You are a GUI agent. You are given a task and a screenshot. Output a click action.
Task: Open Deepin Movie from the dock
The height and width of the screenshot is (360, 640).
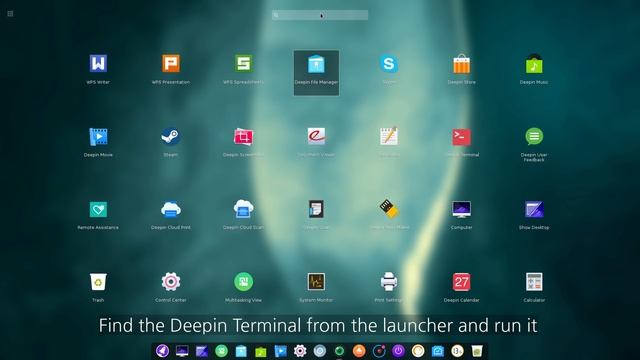coord(280,351)
